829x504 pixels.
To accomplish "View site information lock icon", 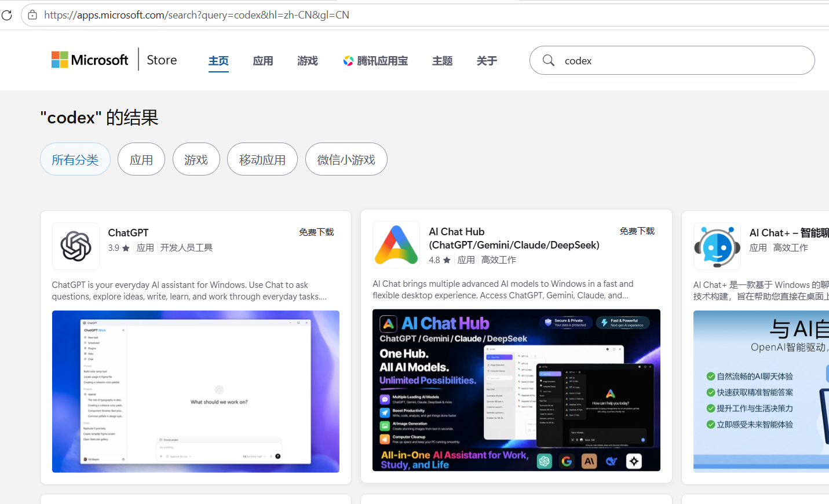I will point(32,15).
